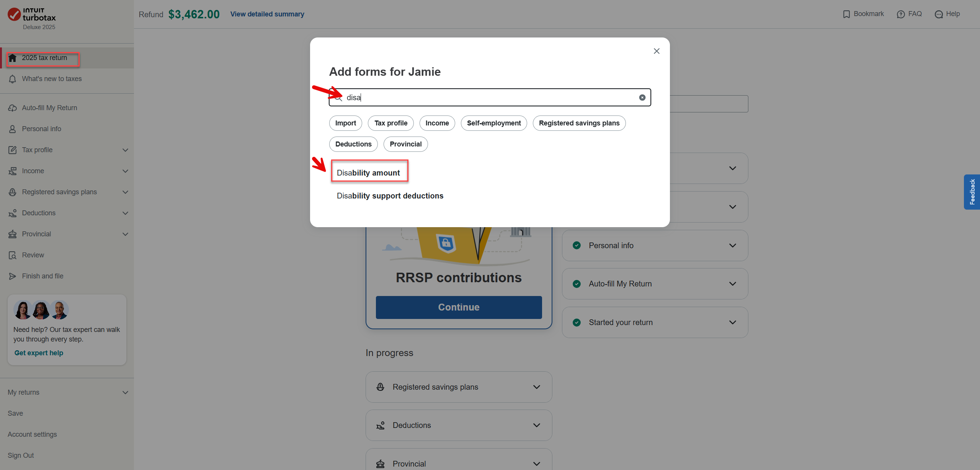Image resolution: width=980 pixels, height=470 pixels.
Task: Click the Finish and file arrow icon
Action: tap(13, 276)
